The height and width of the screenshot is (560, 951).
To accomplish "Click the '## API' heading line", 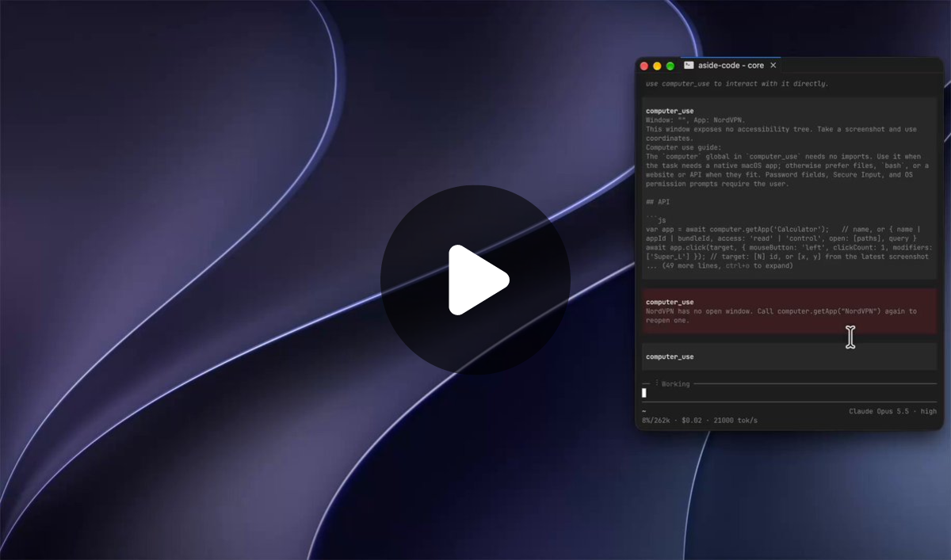I will pyautogui.click(x=658, y=202).
